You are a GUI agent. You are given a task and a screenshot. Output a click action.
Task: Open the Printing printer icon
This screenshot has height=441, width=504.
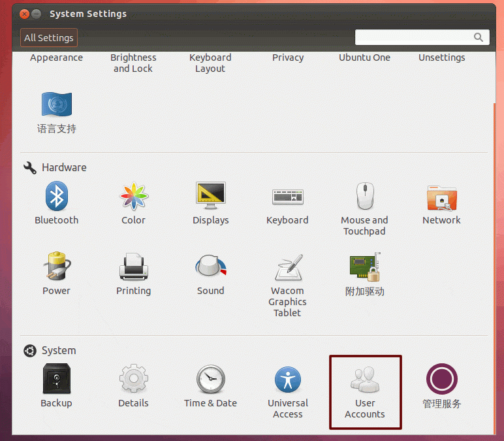(x=134, y=267)
